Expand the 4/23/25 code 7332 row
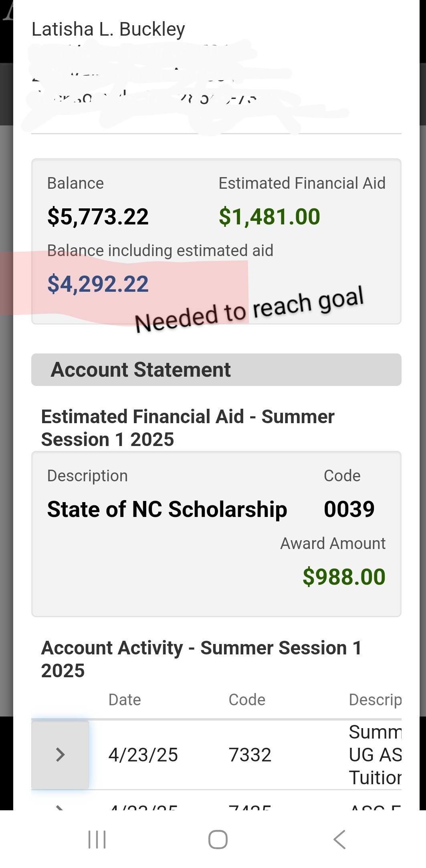 (x=60, y=755)
